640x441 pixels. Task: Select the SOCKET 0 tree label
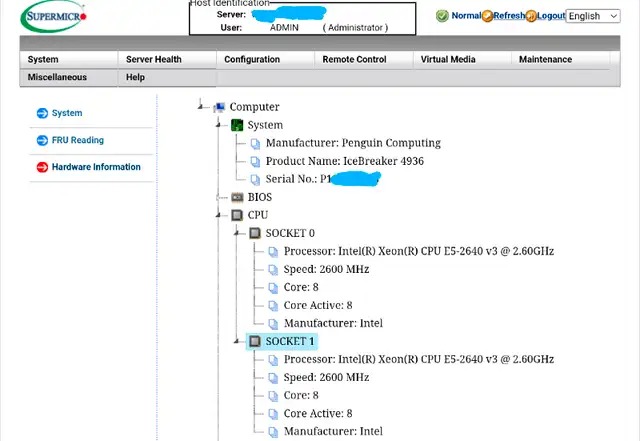point(290,233)
